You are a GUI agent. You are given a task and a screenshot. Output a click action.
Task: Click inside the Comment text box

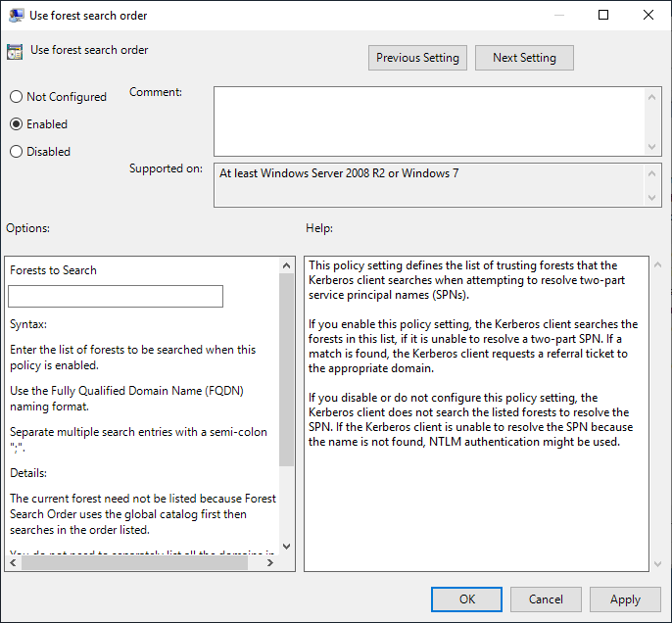(x=429, y=120)
